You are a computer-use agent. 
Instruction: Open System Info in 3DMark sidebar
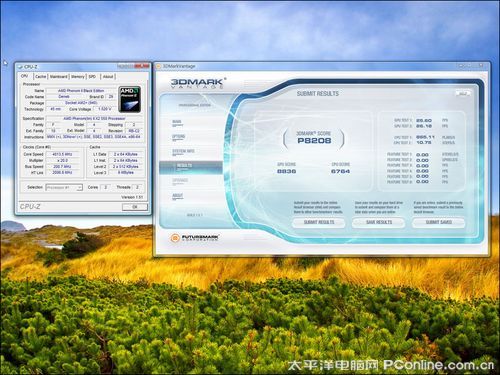[183, 152]
